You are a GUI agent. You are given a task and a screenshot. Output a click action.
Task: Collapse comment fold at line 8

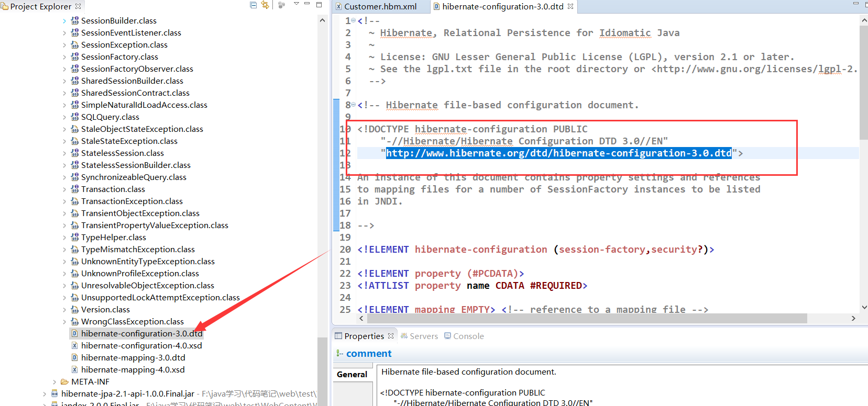(354, 105)
